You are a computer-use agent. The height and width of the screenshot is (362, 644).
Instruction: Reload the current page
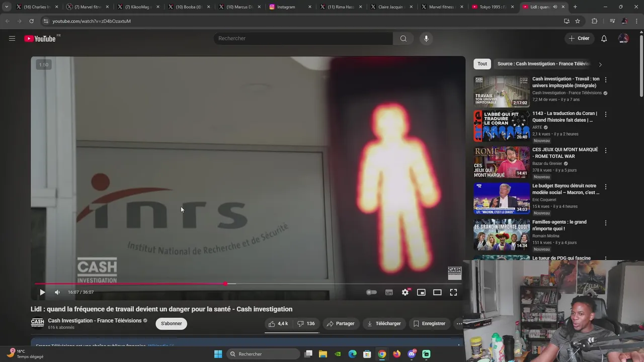31,21
